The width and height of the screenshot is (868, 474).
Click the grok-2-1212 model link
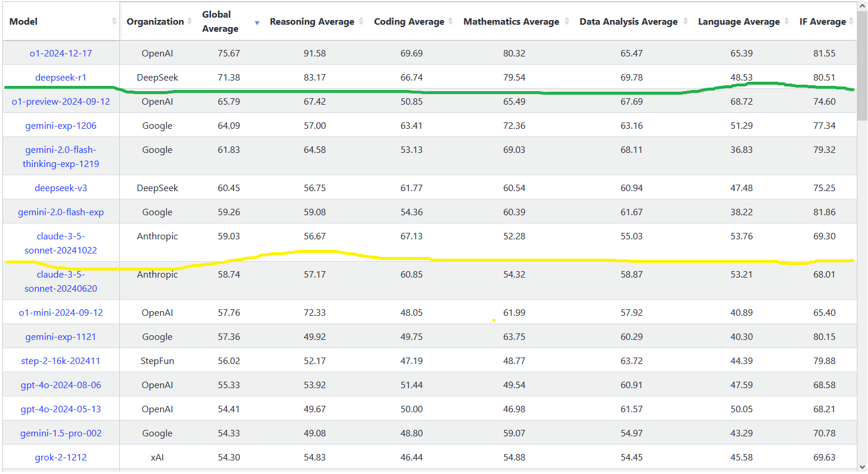pos(61,458)
